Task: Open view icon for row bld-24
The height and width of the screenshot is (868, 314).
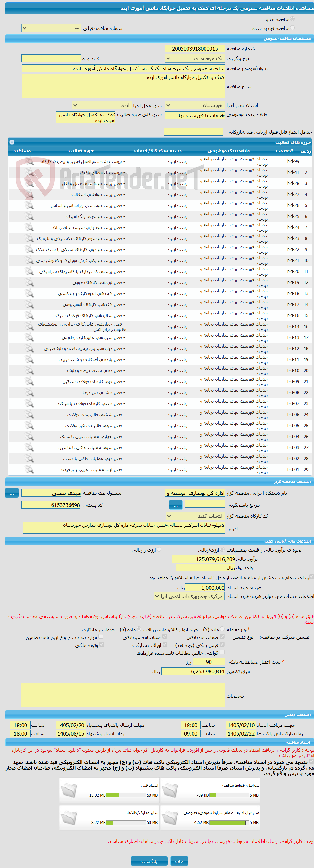Action: (x=29, y=227)
